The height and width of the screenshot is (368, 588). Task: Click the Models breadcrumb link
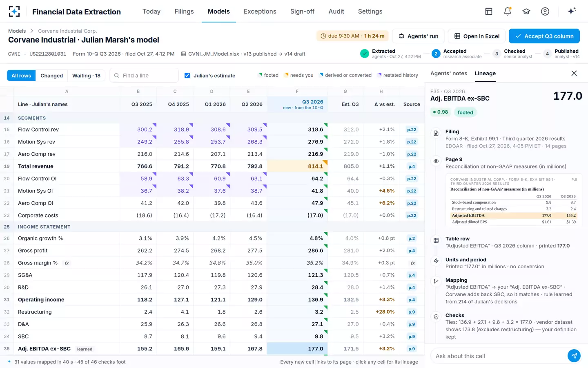(x=17, y=31)
